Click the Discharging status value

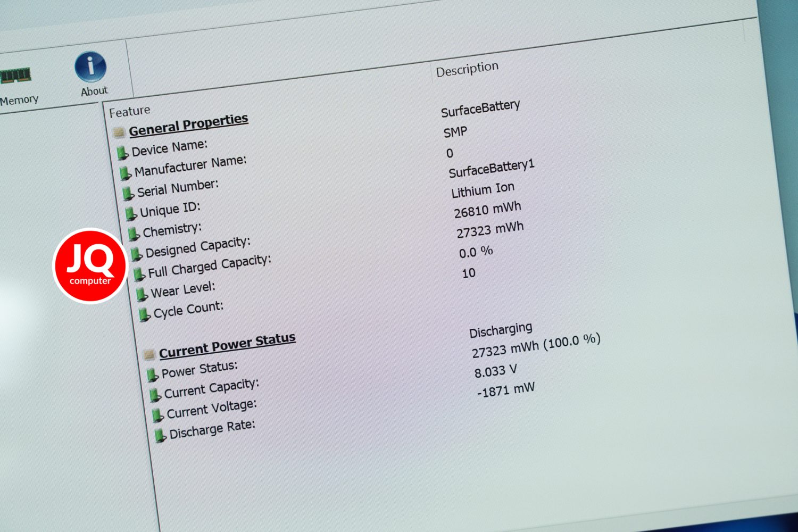point(501,330)
